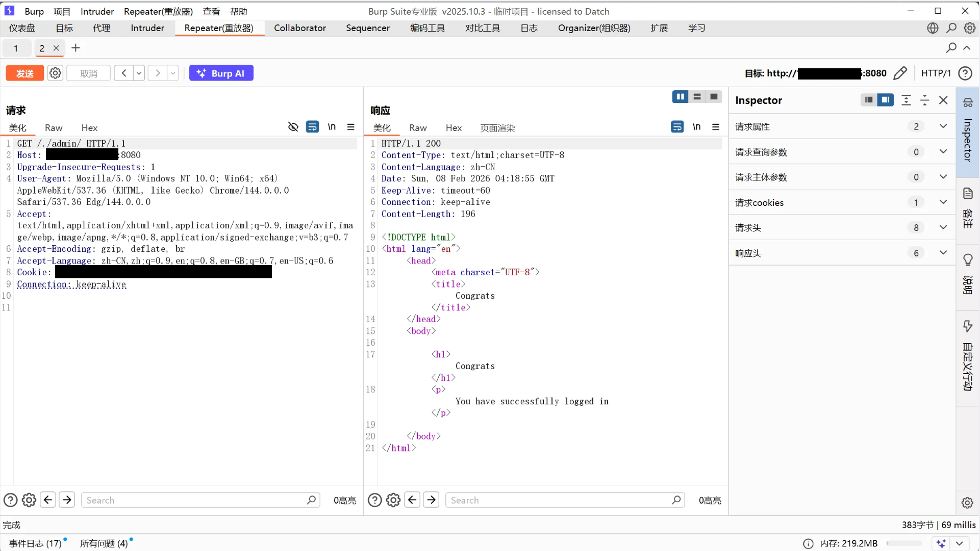Close Repeater tab 2

pyautogui.click(x=56, y=48)
